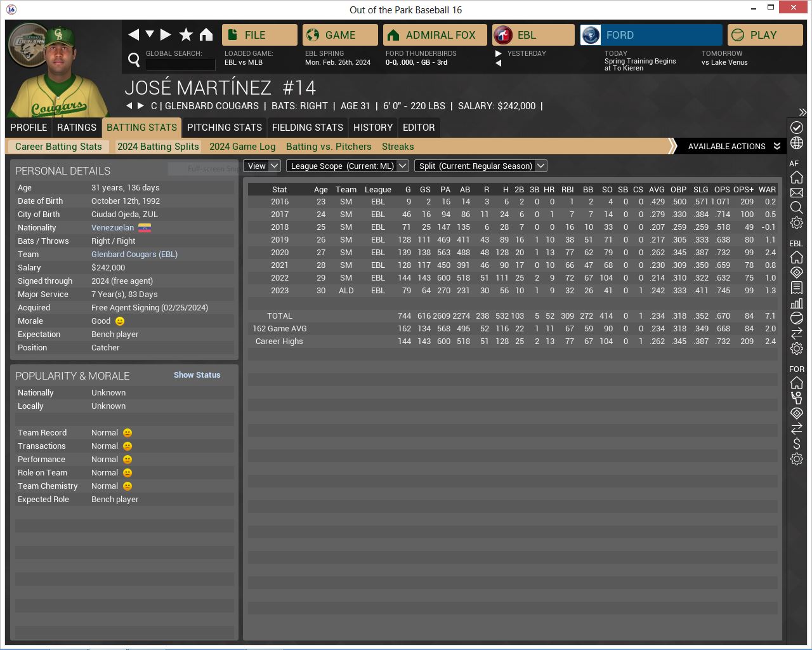Click the global search magnifier icon
The height and width of the screenshot is (650, 812).
[134, 60]
